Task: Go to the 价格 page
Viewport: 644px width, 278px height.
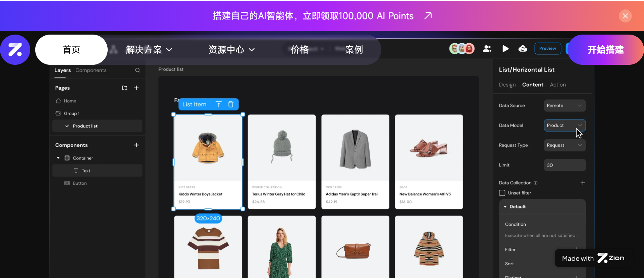Action: 300,50
